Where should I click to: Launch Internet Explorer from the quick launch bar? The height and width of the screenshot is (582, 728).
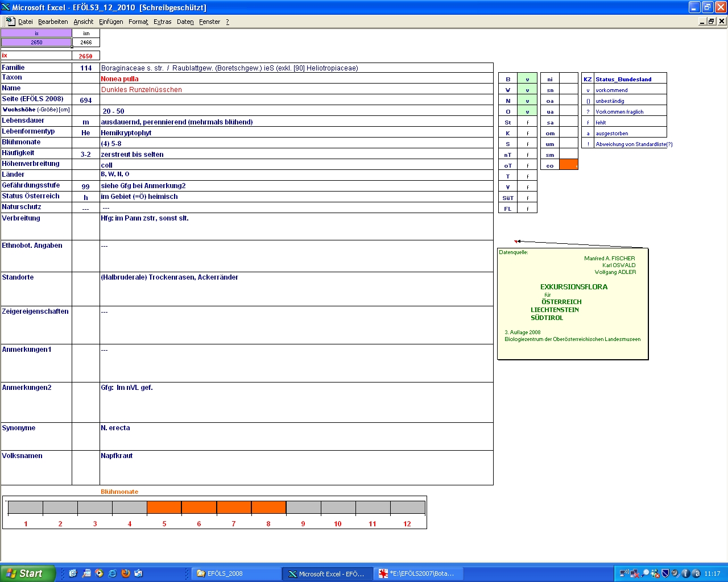[113, 573]
